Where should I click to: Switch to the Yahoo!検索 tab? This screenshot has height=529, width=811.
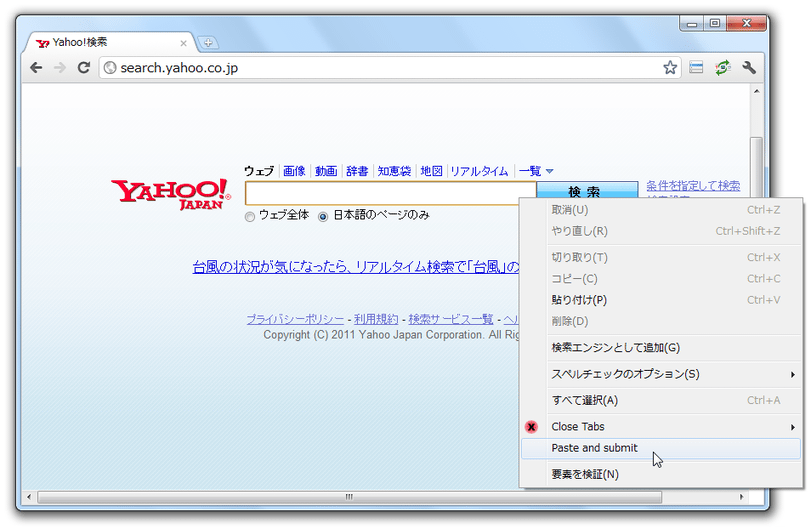point(109,42)
